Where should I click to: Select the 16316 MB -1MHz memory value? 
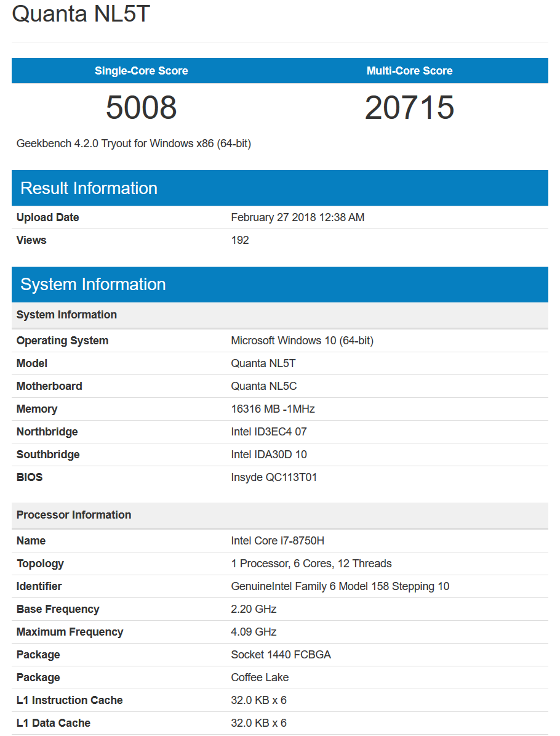pyautogui.click(x=273, y=410)
